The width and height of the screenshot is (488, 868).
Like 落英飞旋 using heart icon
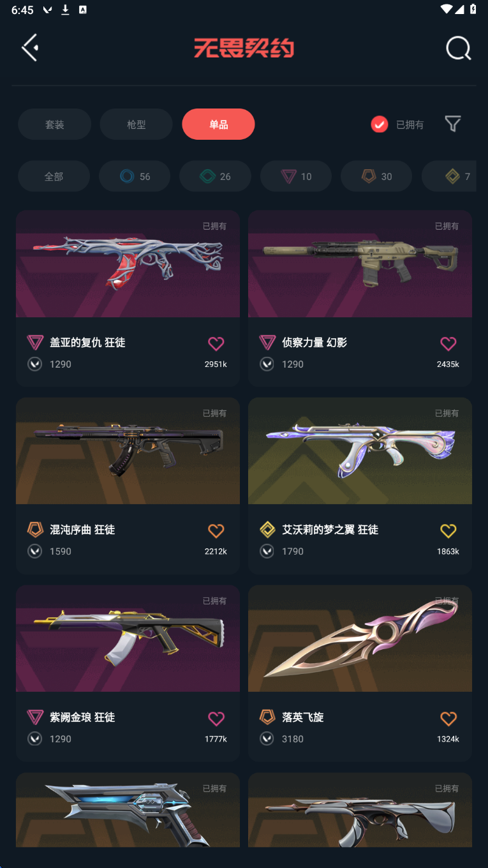coord(448,719)
